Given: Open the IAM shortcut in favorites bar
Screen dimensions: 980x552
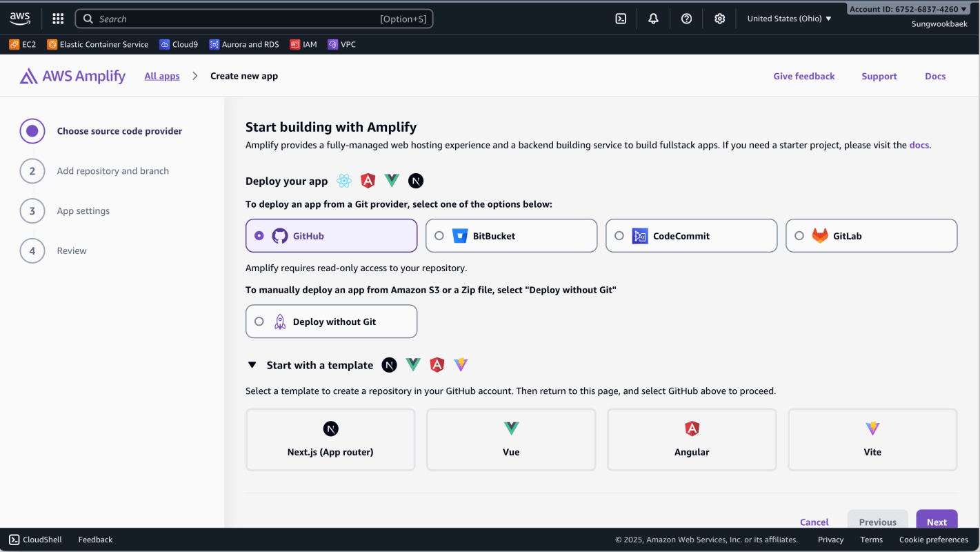Looking at the screenshot, I should pos(303,44).
